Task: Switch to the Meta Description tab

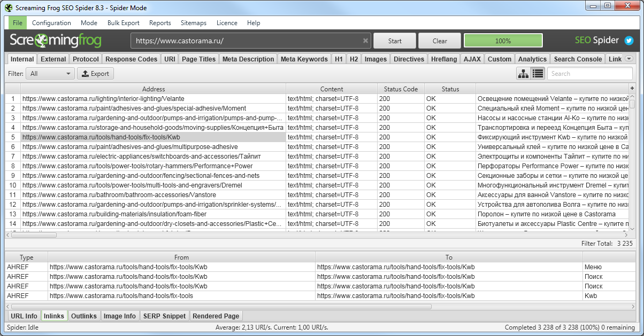Action: (x=248, y=59)
